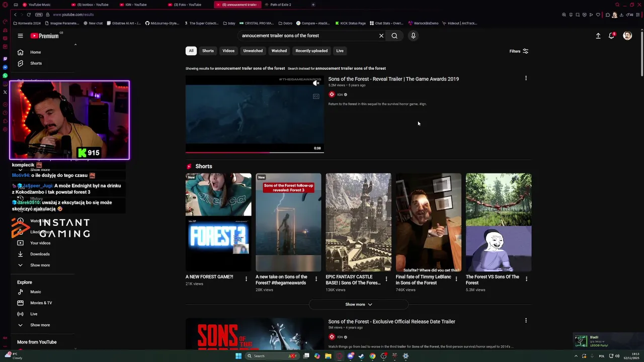Open the Windows taskbar Search box

pos(271,356)
